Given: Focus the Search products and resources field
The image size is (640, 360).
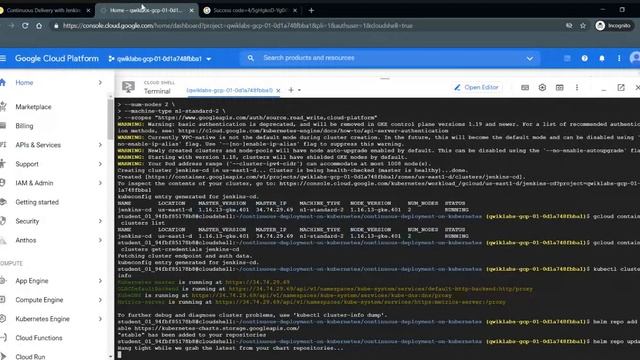Looking at the screenshot, I should pyautogui.click(x=390, y=58).
